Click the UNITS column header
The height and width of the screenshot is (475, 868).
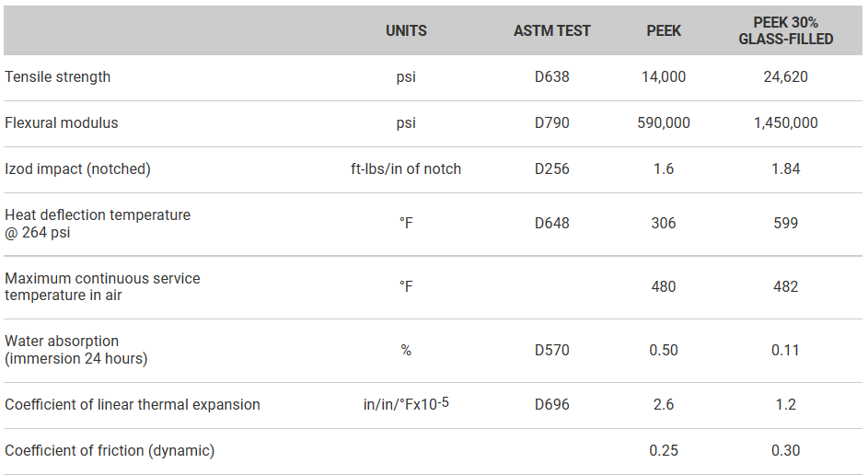point(406,30)
